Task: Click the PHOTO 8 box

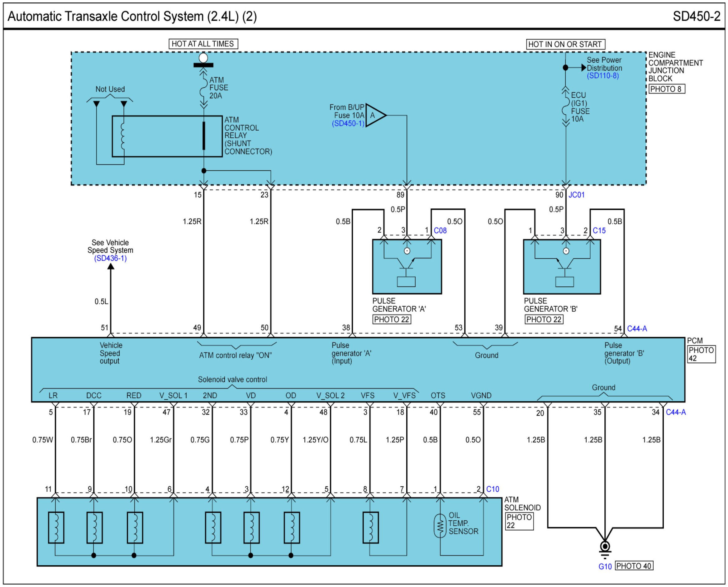Action: [x=667, y=89]
